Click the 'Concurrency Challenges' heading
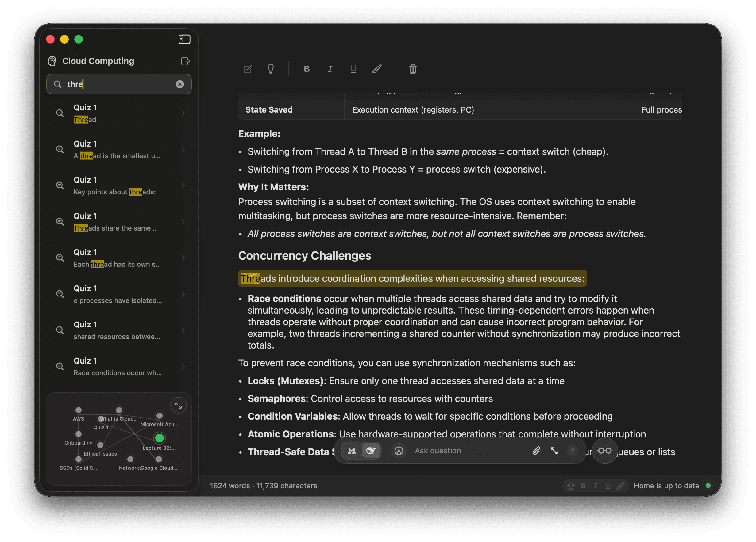The image size is (756, 542). click(x=304, y=256)
